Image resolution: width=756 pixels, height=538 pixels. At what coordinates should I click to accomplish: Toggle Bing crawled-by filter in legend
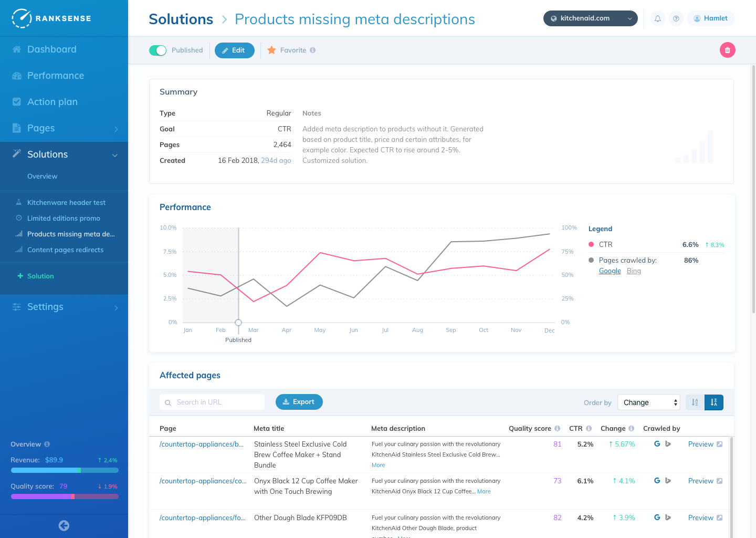(x=634, y=271)
